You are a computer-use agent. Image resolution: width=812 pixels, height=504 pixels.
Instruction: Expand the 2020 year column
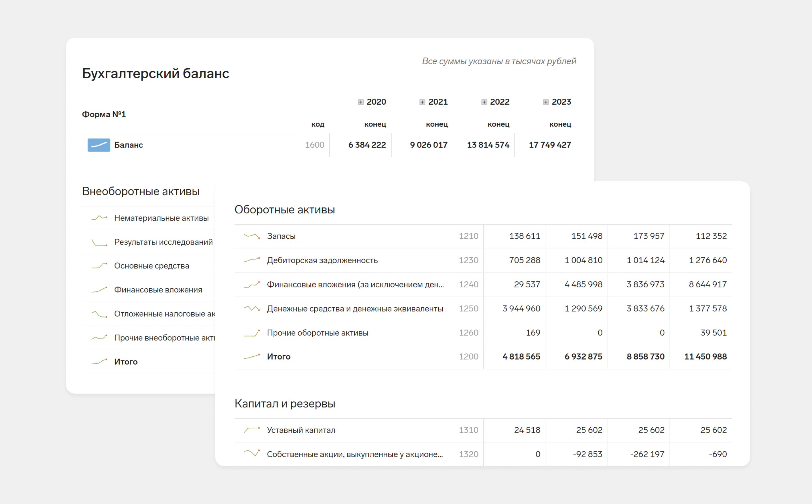[361, 102]
